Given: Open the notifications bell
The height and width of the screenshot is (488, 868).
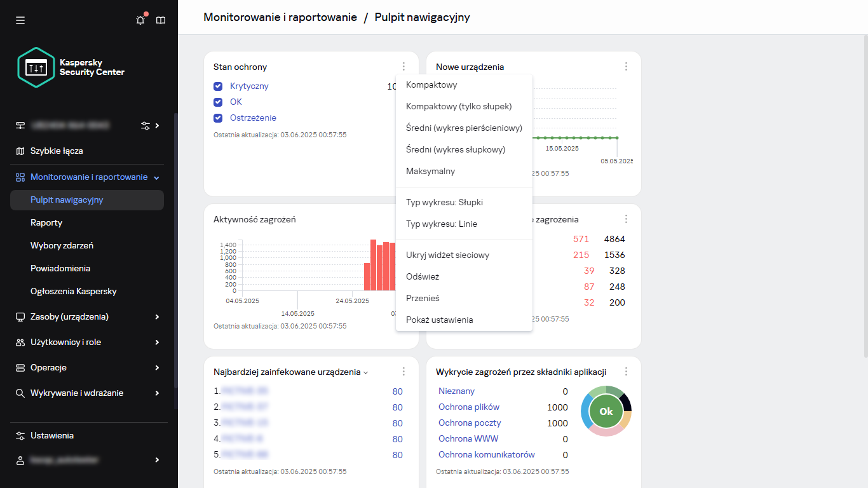Looking at the screenshot, I should (x=140, y=20).
